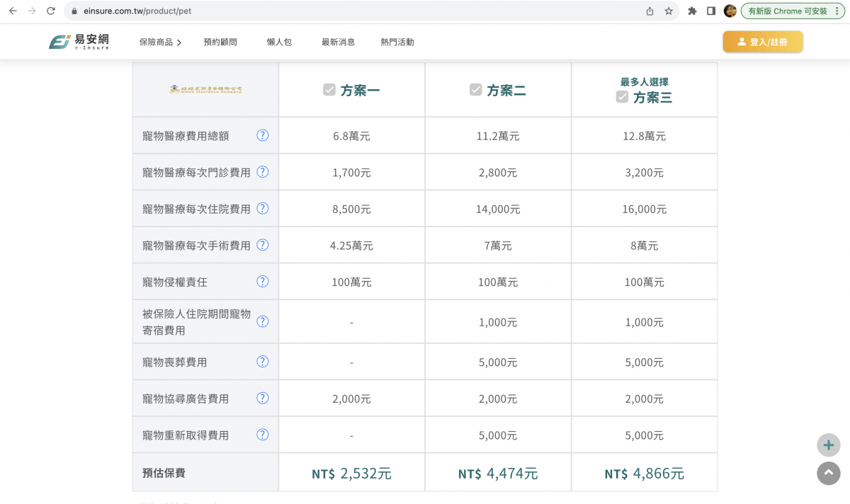
Task: Open the 最新消息 menu item
Action: click(x=337, y=42)
